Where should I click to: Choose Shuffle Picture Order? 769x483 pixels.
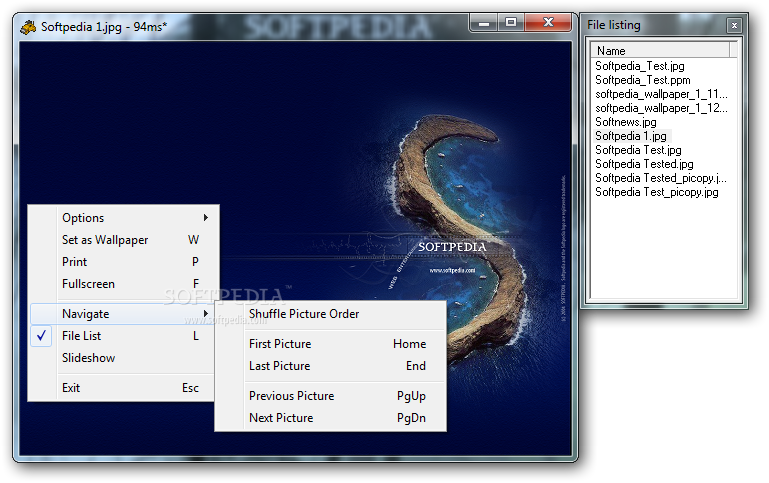tap(331, 314)
